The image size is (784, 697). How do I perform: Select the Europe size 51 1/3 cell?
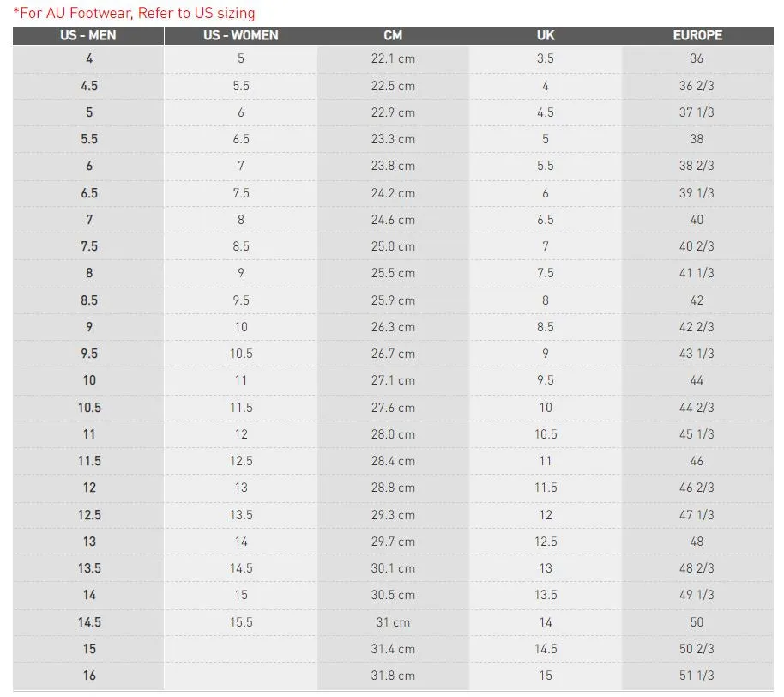click(697, 676)
